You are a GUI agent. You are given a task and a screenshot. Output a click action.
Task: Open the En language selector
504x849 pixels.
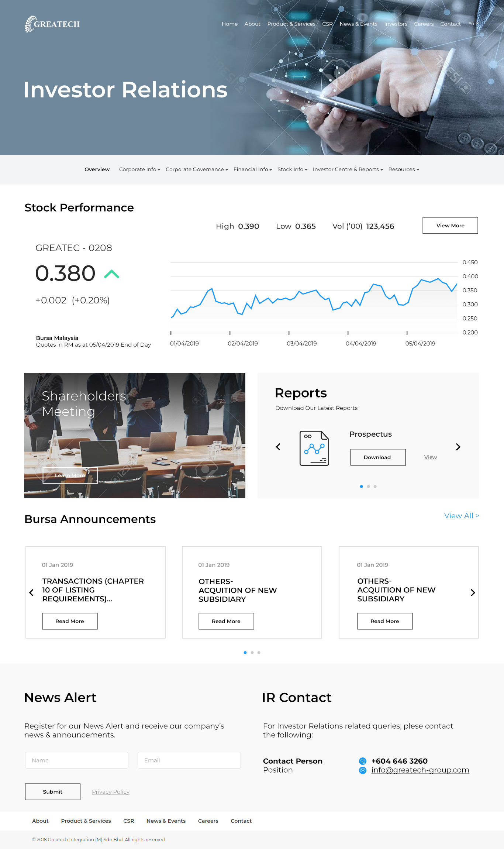[x=473, y=24]
